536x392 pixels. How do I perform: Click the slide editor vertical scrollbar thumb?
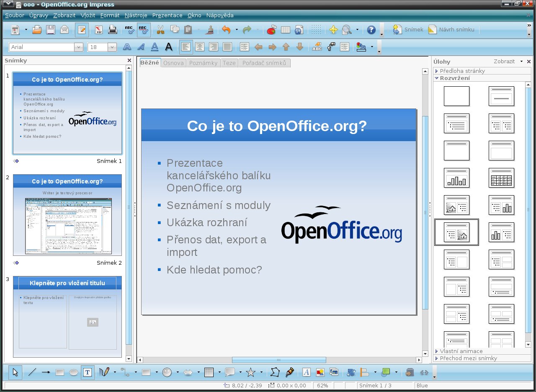425,213
